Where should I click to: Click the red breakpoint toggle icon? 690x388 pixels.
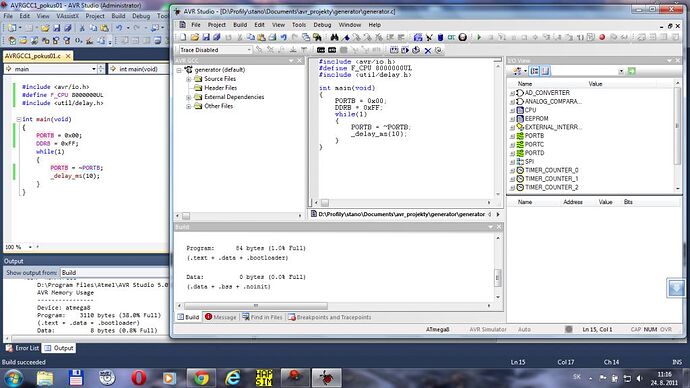coord(602,37)
